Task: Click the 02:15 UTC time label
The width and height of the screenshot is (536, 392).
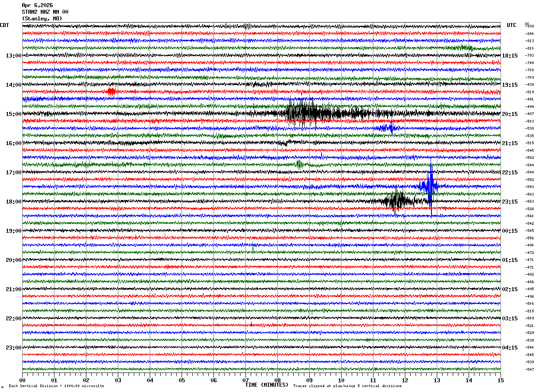Action: coord(510,289)
